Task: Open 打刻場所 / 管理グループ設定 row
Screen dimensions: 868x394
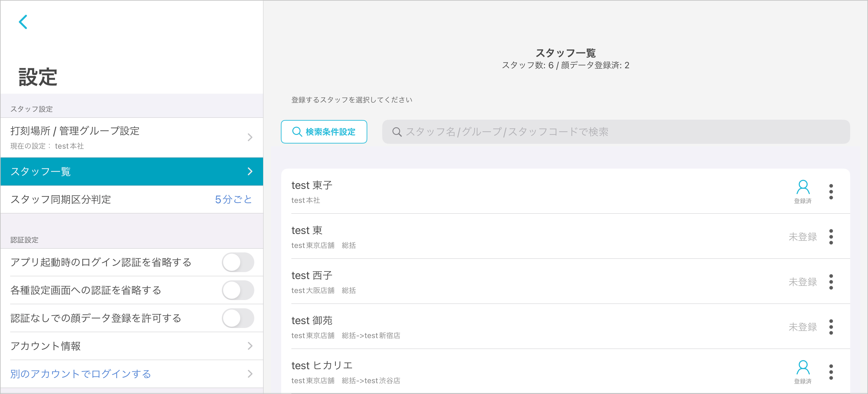Action: pos(132,137)
